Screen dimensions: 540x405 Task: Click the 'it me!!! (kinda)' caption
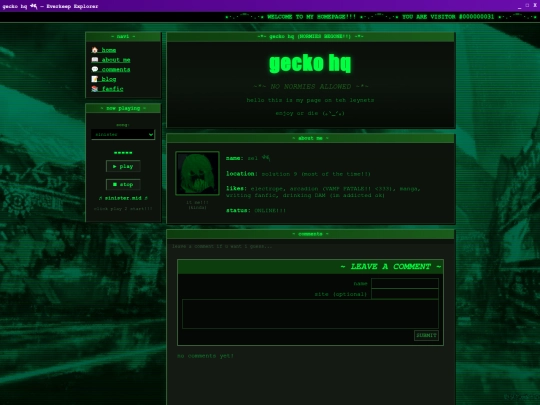tap(197, 205)
